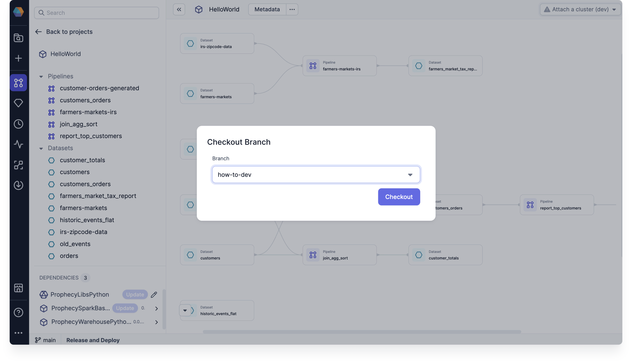Go Back to projects

(x=64, y=32)
